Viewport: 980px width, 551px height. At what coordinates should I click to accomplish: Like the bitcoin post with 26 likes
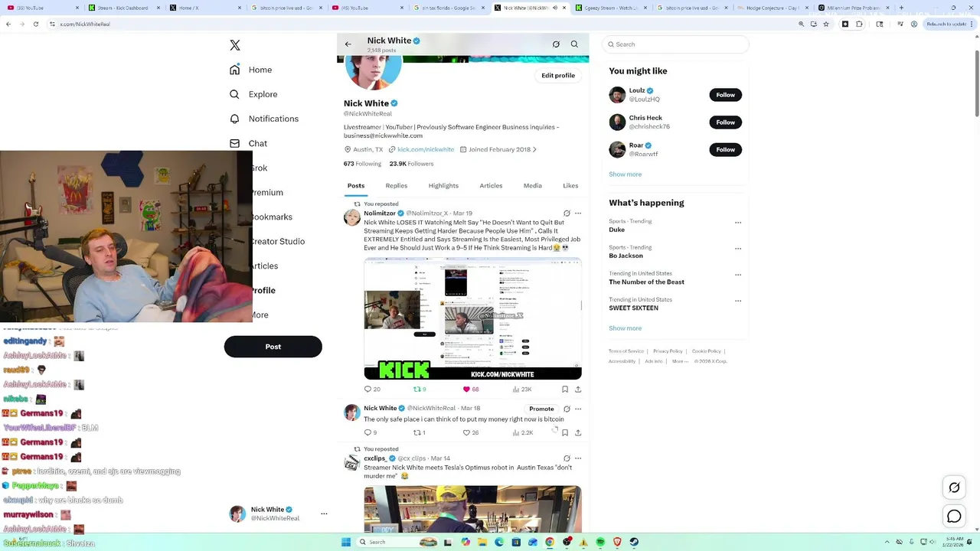[x=470, y=432]
